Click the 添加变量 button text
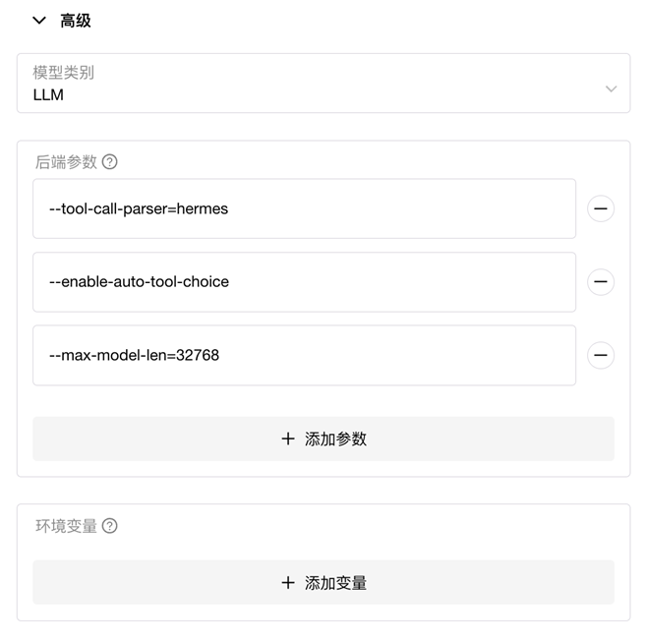The width and height of the screenshot is (646, 644). (335, 583)
